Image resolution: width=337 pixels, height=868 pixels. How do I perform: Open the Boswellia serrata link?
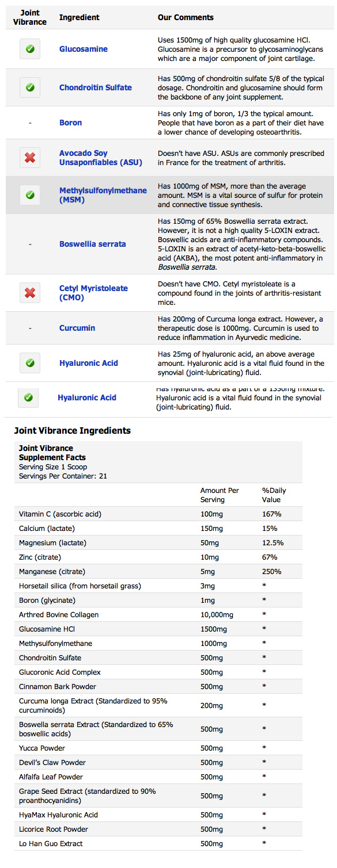click(93, 244)
